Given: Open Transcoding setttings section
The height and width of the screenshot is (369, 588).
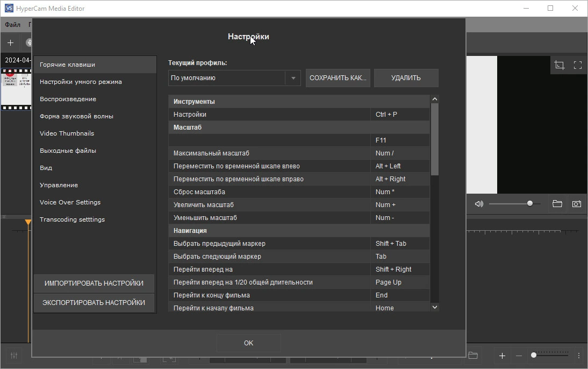Looking at the screenshot, I should 95,219.
